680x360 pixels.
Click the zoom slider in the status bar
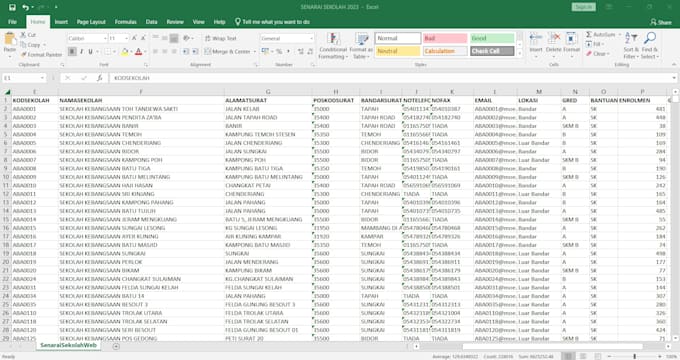pos(634,357)
